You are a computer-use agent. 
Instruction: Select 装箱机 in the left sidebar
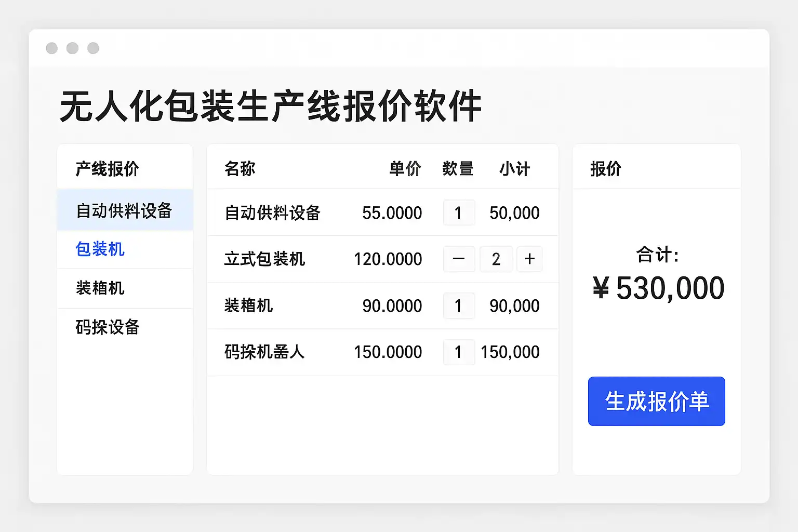(100, 288)
